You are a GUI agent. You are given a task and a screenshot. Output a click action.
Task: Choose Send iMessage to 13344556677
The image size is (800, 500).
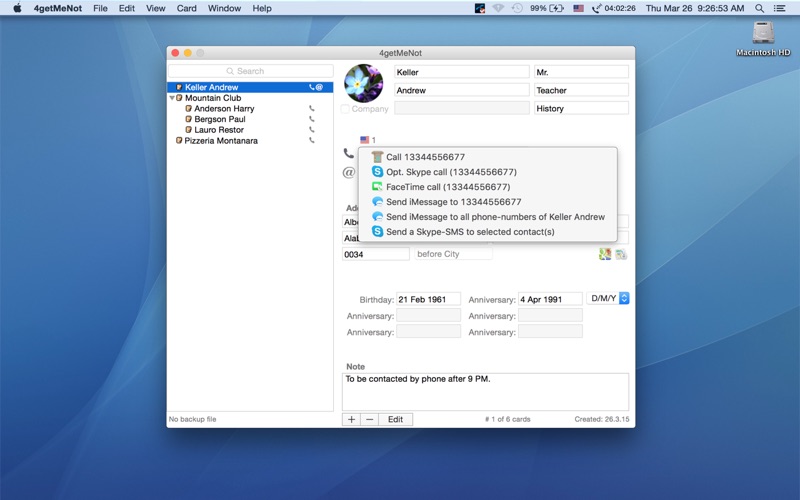point(488,202)
